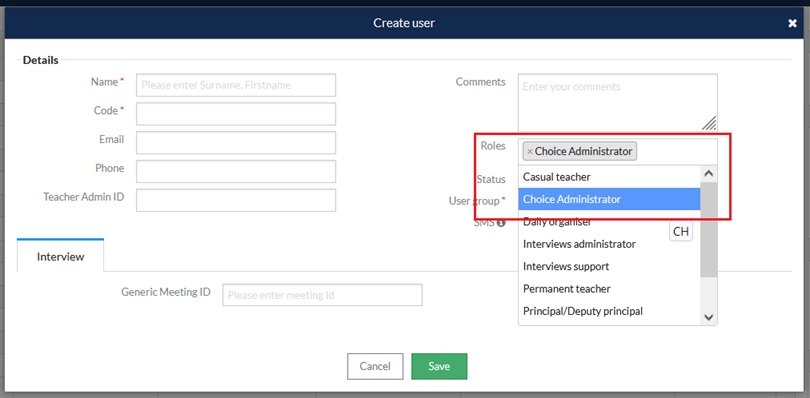The height and width of the screenshot is (398, 810).
Task: Click the Generic Meeting ID field
Action: coord(322,295)
